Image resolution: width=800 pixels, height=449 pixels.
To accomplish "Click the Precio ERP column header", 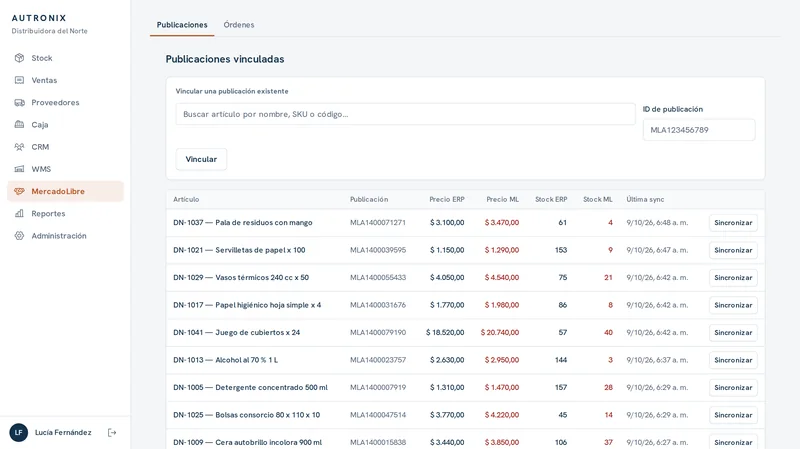I will pyautogui.click(x=447, y=199).
